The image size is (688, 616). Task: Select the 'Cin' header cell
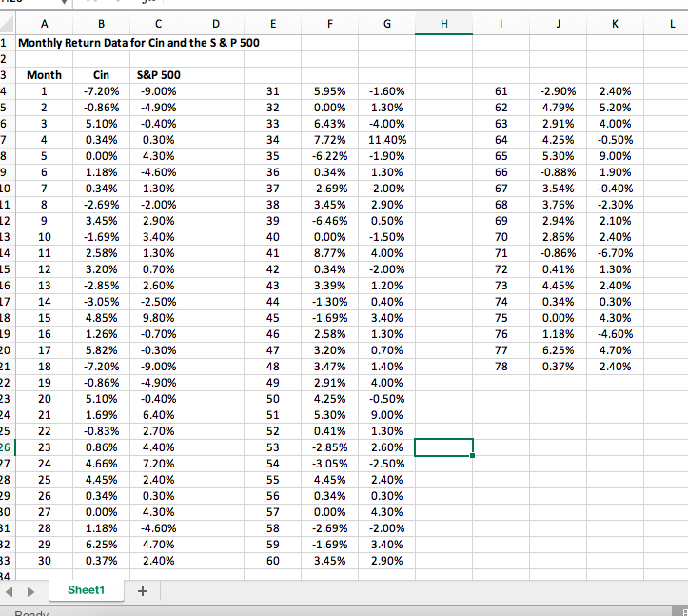coord(102,75)
